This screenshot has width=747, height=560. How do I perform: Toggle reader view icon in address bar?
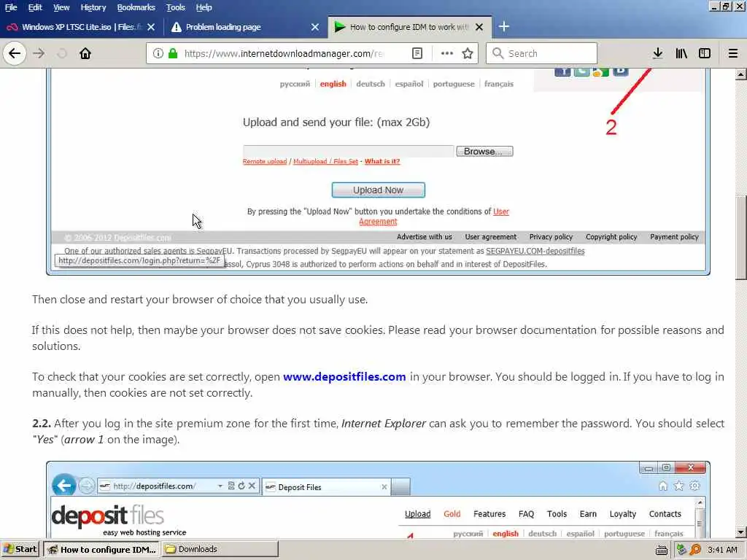click(x=417, y=53)
